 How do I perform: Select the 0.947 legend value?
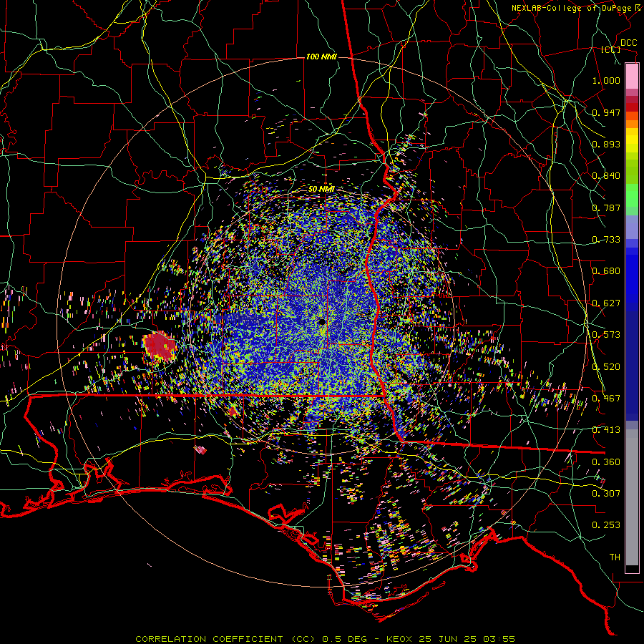[x=606, y=112]
